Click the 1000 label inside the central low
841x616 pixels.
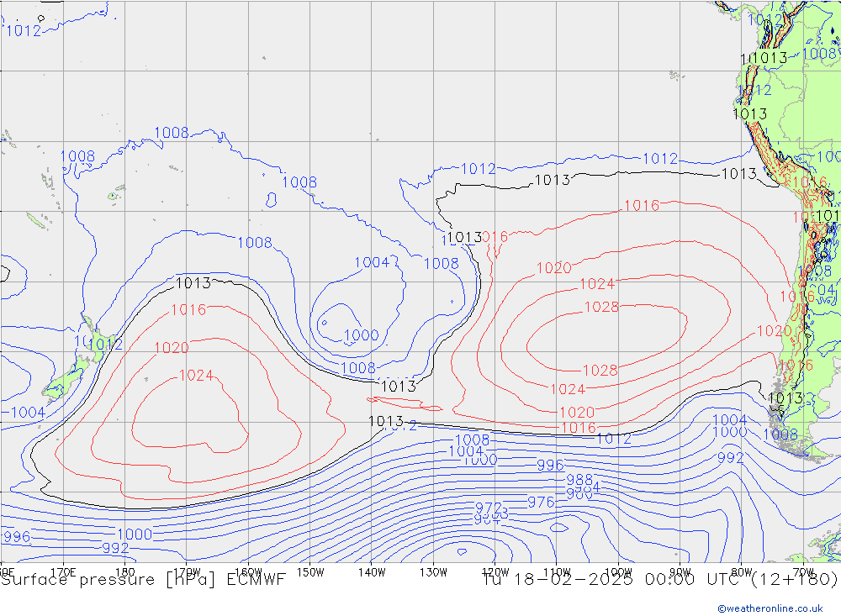point(361,335)
